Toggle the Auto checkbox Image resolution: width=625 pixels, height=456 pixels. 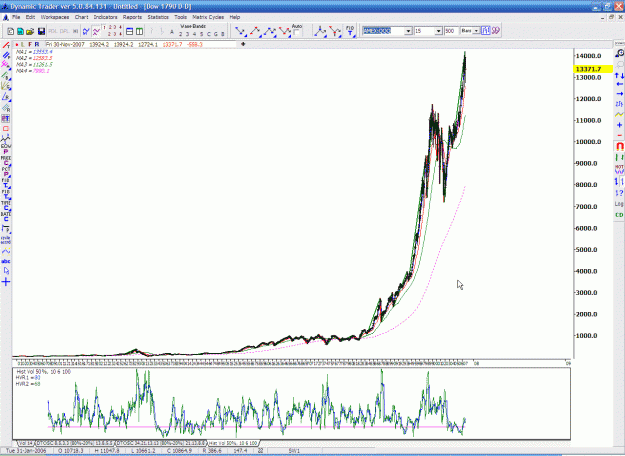[x=297, y=33]
